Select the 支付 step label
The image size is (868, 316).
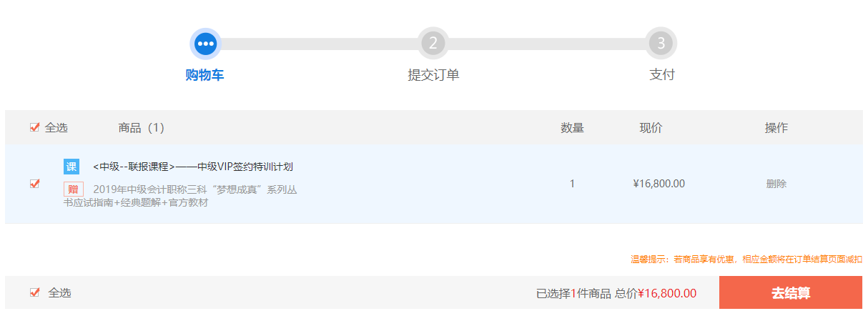click(x=661, y=75)
